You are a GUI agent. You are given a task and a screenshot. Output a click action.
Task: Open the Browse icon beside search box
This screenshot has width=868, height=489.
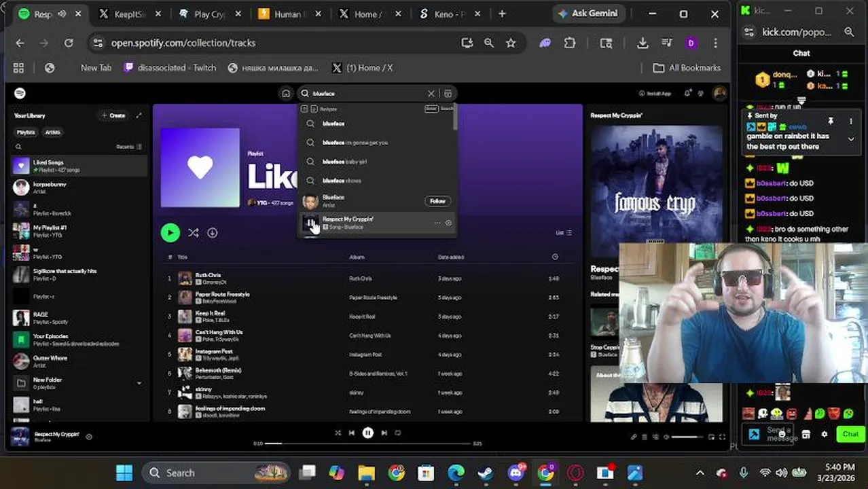448,94
